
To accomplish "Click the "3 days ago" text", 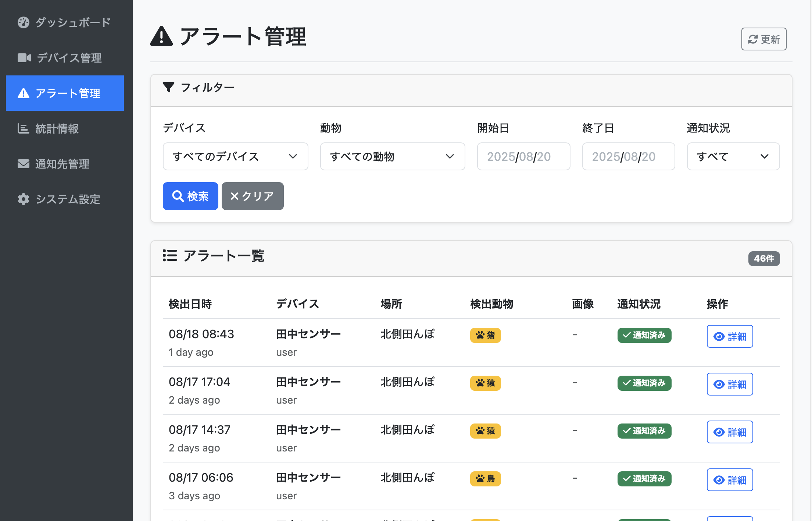I will coord(194,496).
